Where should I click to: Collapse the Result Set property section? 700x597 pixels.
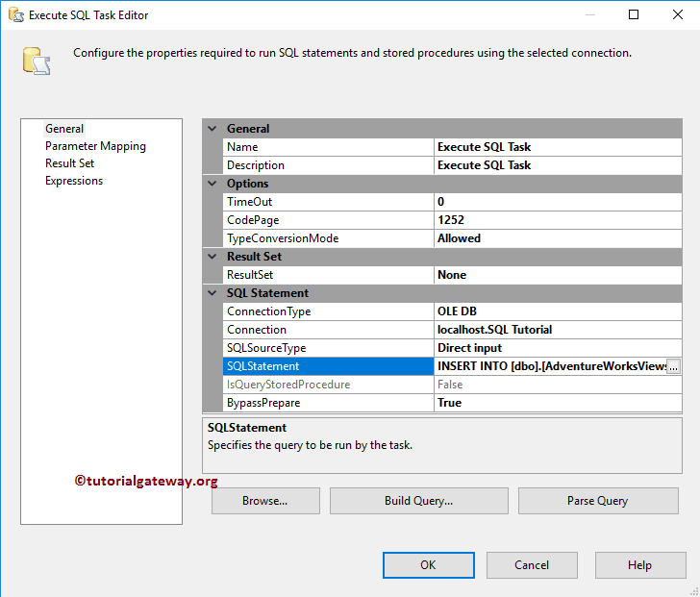[212, 257]
